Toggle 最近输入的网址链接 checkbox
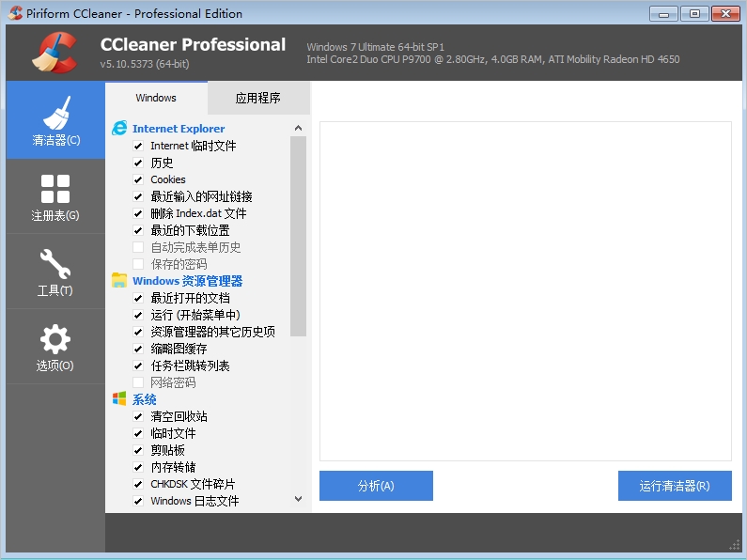 coord(138,196)
